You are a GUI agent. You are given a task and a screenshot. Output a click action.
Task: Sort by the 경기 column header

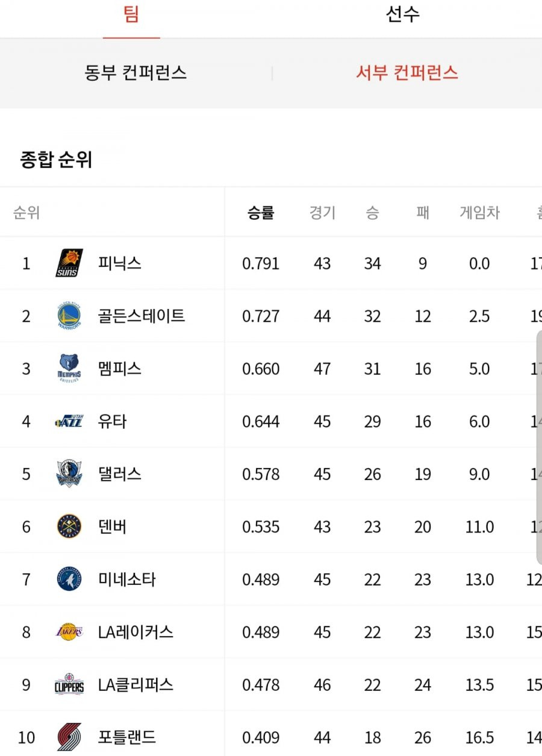(x=322, y=212)
